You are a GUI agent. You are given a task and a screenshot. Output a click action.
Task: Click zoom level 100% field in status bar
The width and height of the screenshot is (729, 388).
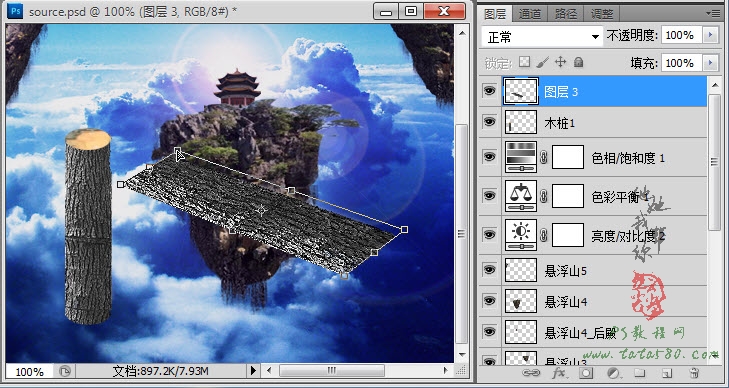[30, 372]
